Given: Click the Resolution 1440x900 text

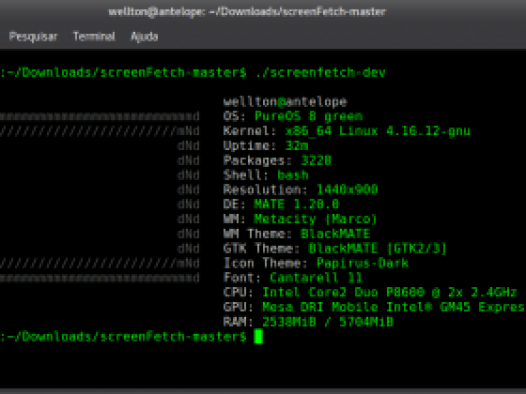Looking at the screenshot, I should [301, 190].
